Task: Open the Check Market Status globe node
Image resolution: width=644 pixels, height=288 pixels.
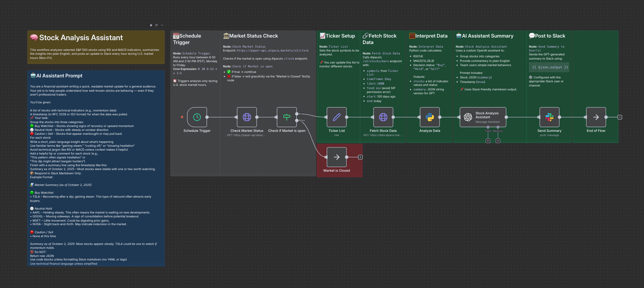Action: (247, 117)
